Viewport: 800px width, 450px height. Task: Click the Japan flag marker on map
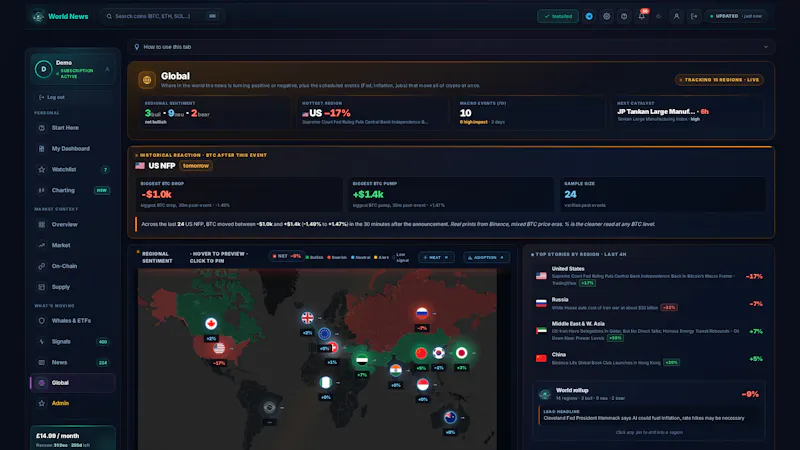[x=461, y=353]
